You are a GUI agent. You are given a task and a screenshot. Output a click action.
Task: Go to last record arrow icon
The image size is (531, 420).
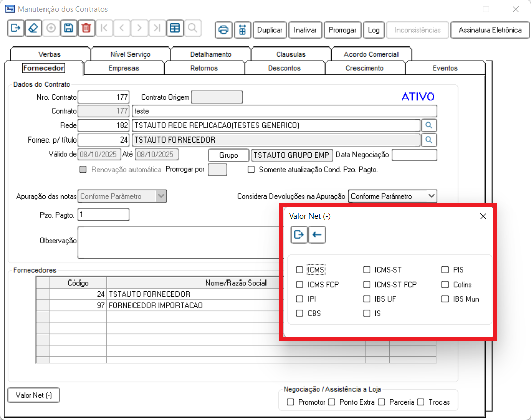click(x=157, y=28)
